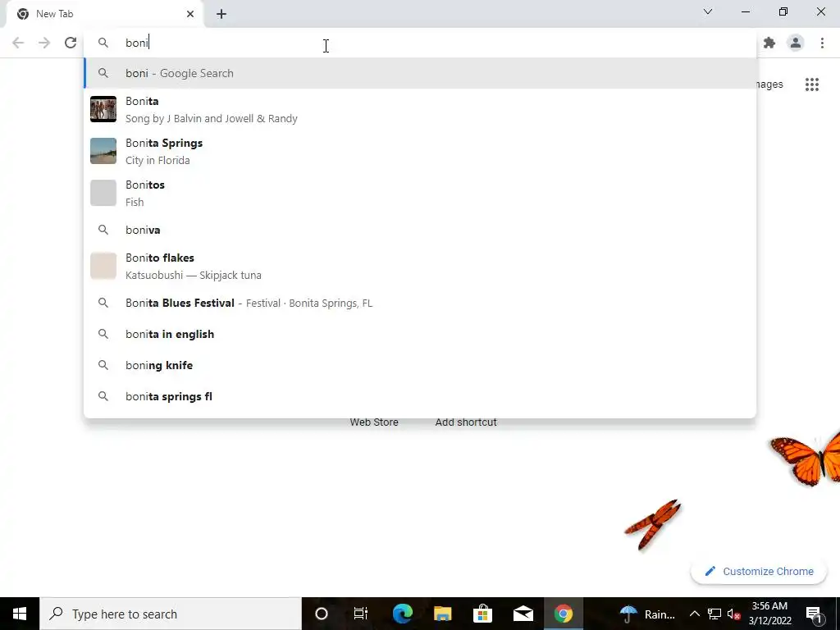Click the taskbar search box
Image resolution: width=840 pixels, height=630 pixels.
click(171, 614)
